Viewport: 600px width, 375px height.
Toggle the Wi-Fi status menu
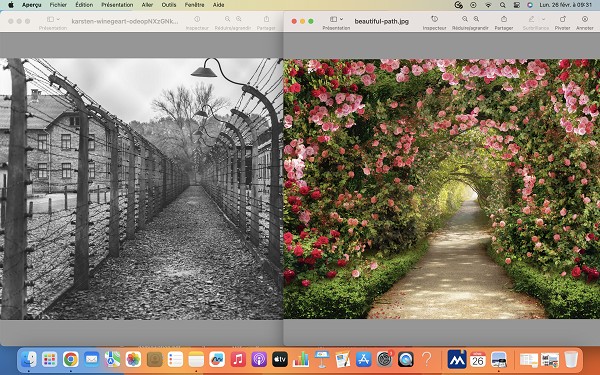point(488,5)
